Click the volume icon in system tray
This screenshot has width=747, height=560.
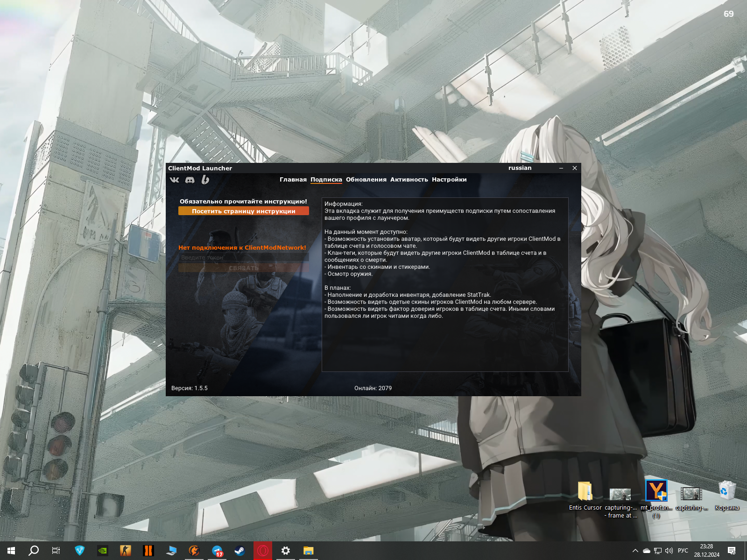[669, 551]
